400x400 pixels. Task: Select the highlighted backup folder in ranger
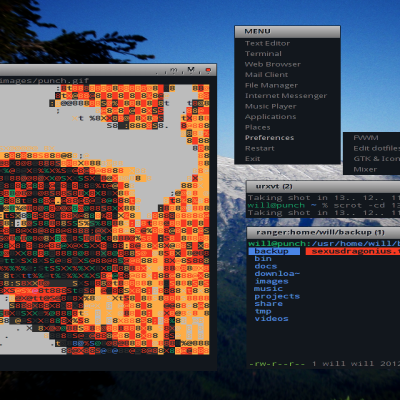274,251
